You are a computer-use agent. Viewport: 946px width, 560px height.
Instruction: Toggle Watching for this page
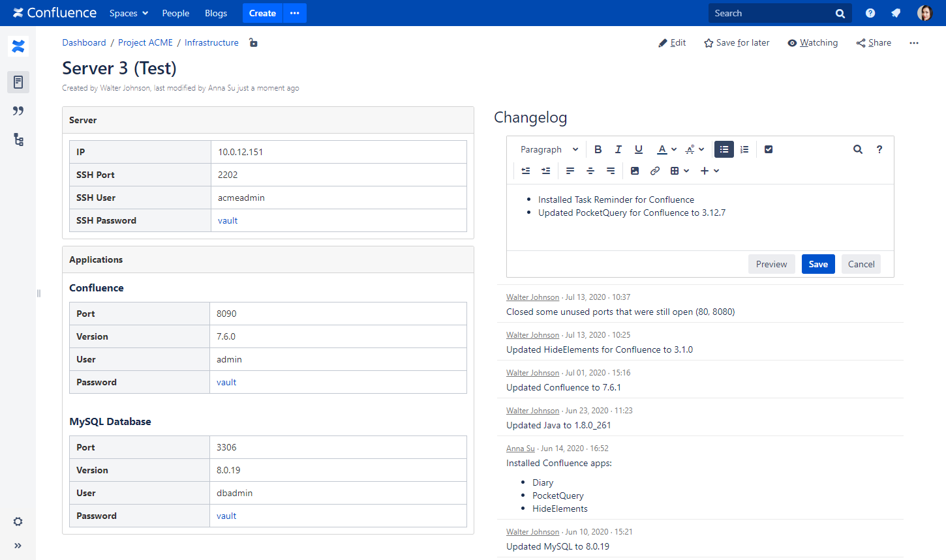pyautogui.click(x=812, y=42)
